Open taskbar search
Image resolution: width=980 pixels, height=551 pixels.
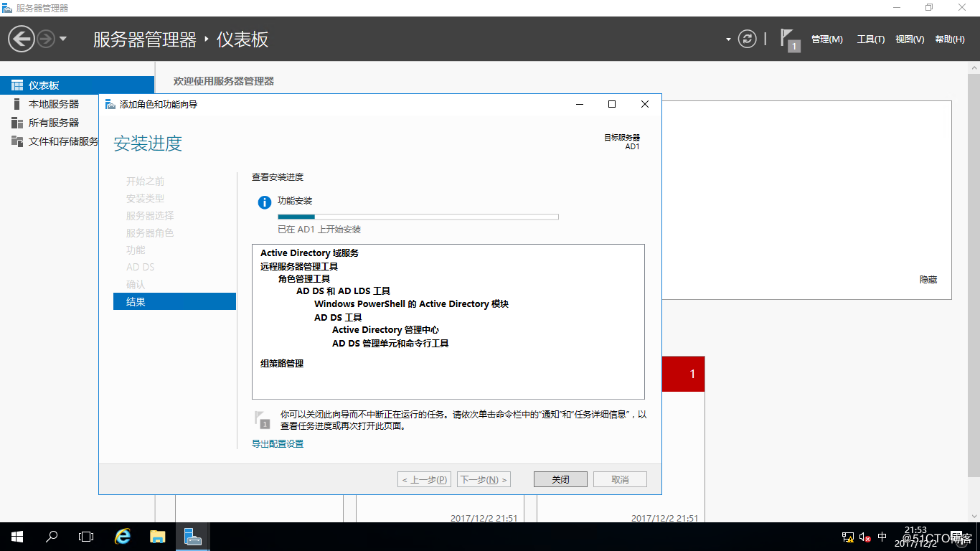click(x=52, y=537)
